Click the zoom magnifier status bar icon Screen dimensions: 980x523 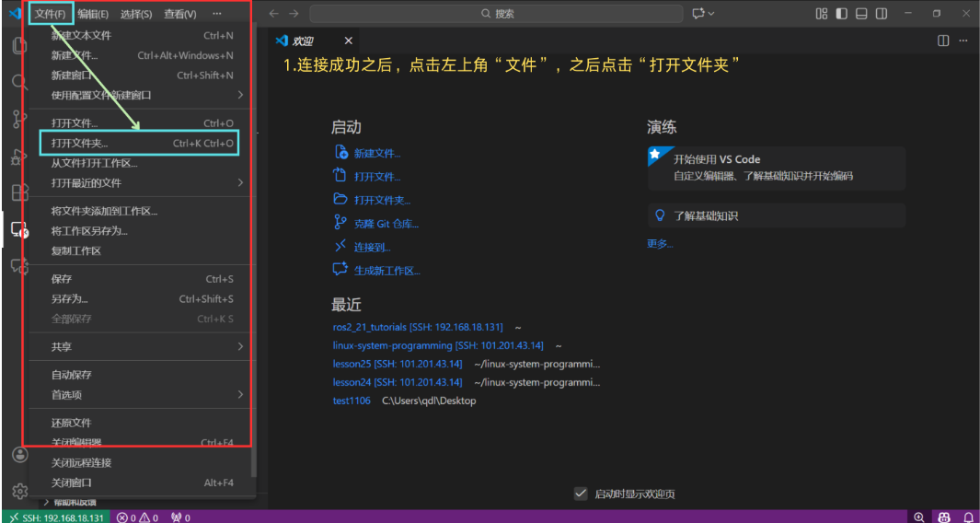pos(919,517)
